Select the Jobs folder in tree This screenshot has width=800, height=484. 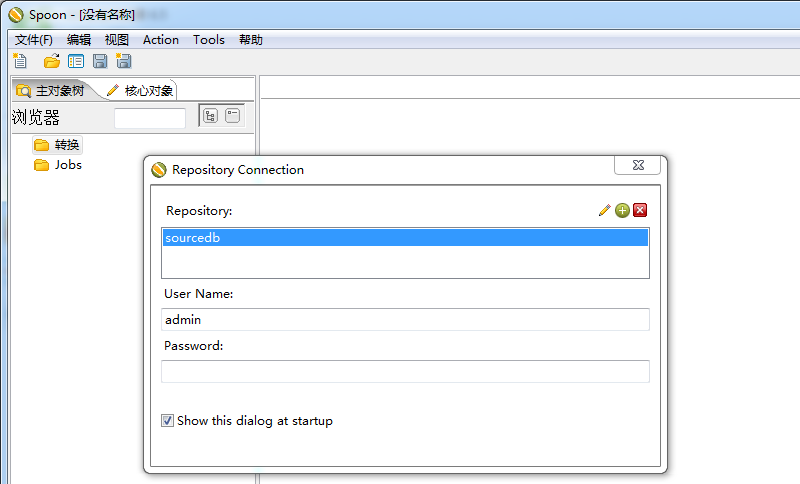(58, 165)
